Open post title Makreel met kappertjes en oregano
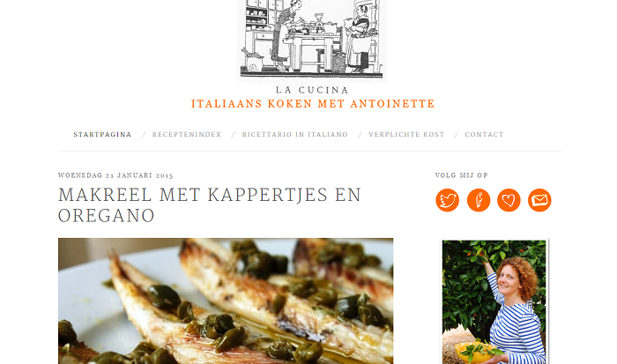The image size is (617, 364). (x=210, y=205)
